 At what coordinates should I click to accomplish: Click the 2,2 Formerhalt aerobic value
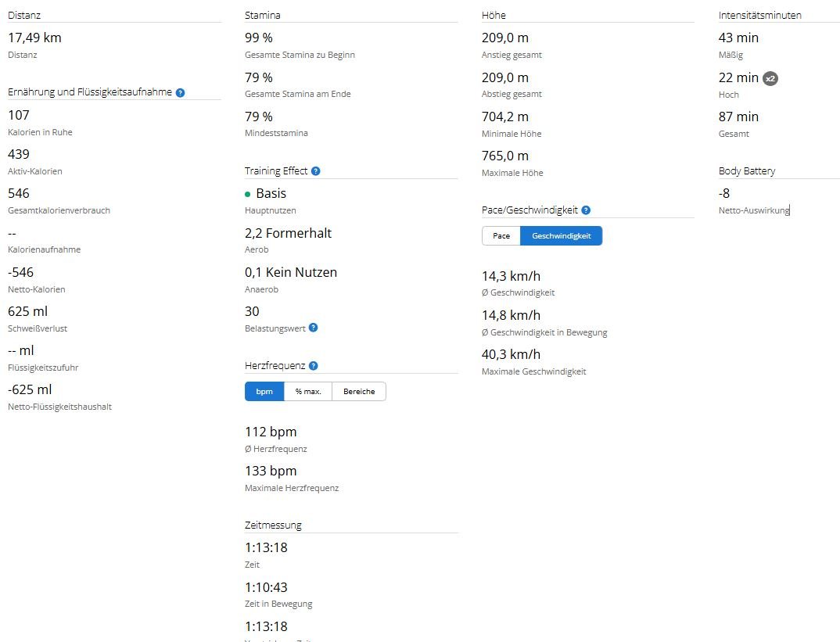[288, 233]
